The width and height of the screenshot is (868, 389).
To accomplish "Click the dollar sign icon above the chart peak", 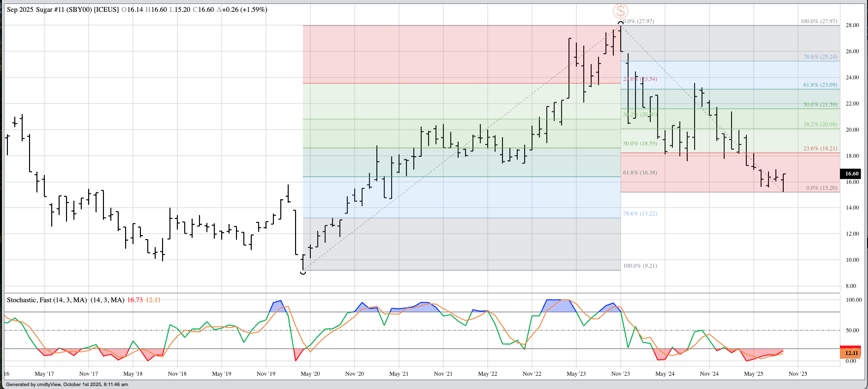I will [x=620, y=11].
